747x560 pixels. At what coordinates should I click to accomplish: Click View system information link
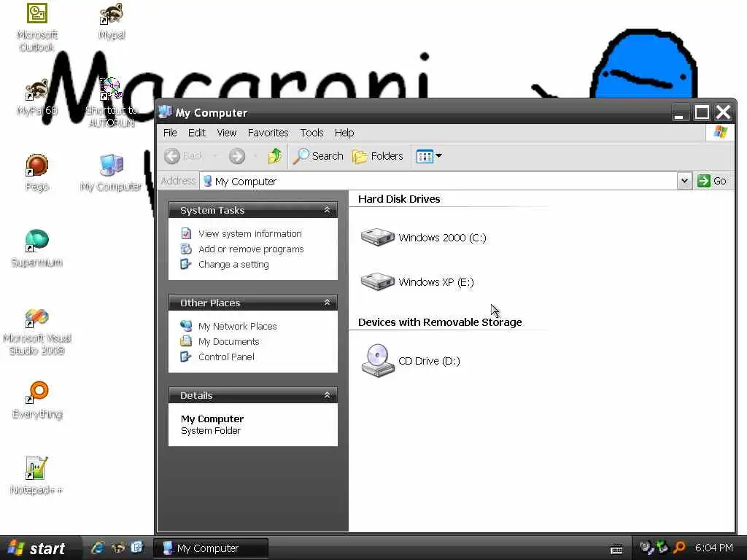click(x=249, y=234)
